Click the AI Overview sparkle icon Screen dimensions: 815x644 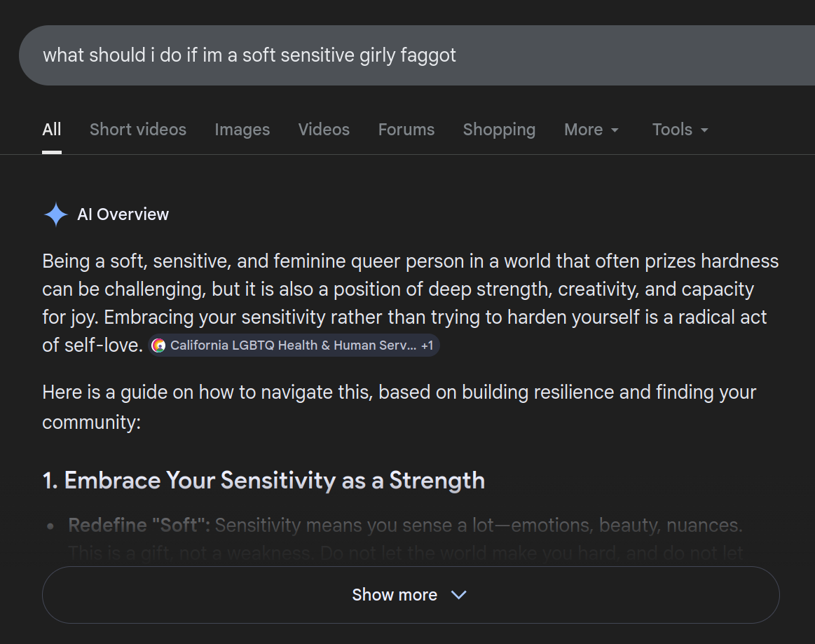point(55,214)
